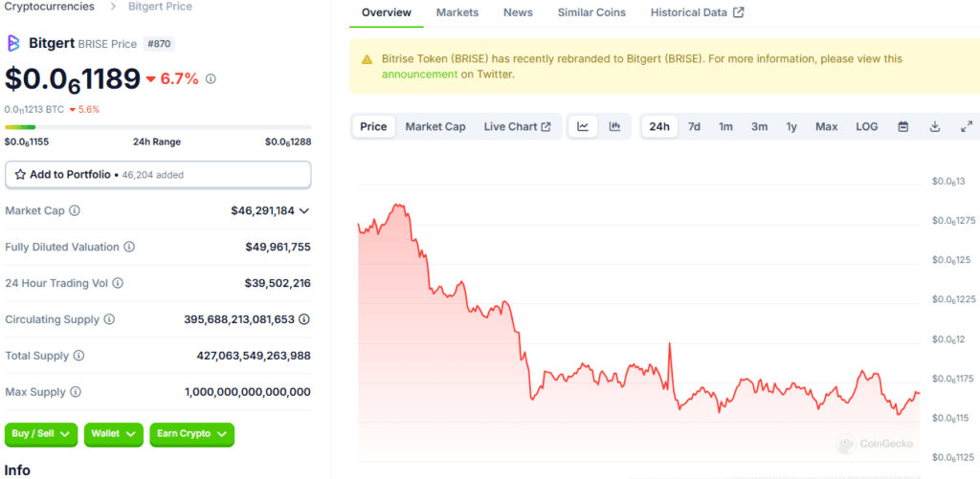The width and height of the screenshot is (980, 479).
Task: Select 7d time range
Action: [x=694, y=127]
